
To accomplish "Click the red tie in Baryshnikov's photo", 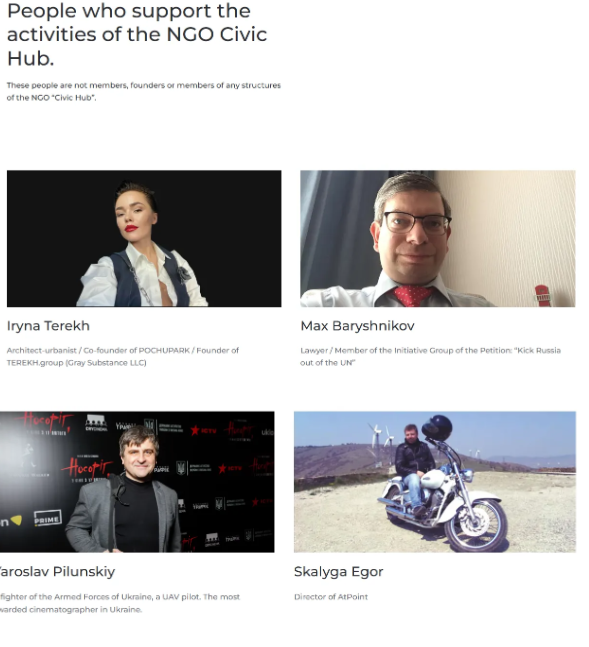I will (x=412, y=296).
